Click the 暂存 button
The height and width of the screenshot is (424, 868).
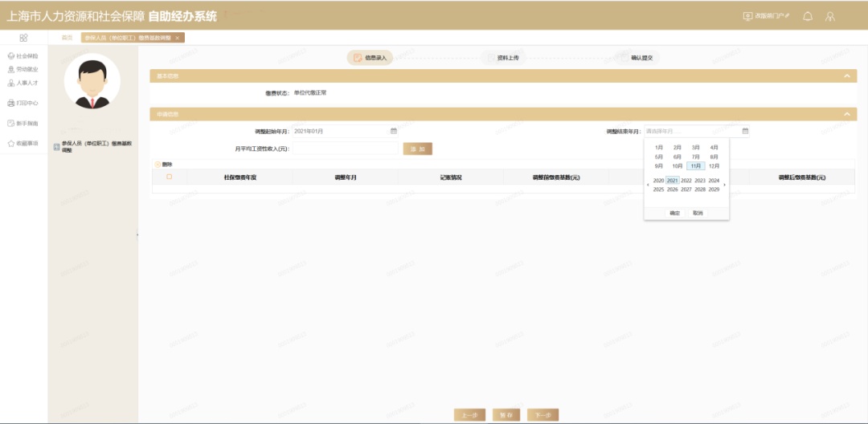point(506,415)
